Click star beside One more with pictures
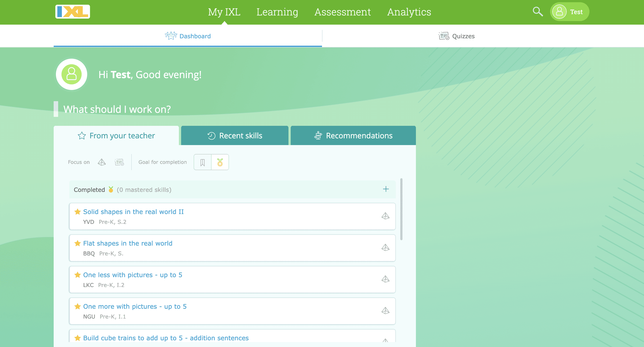This screenshot has width=644, height=347. coord(78,306)
